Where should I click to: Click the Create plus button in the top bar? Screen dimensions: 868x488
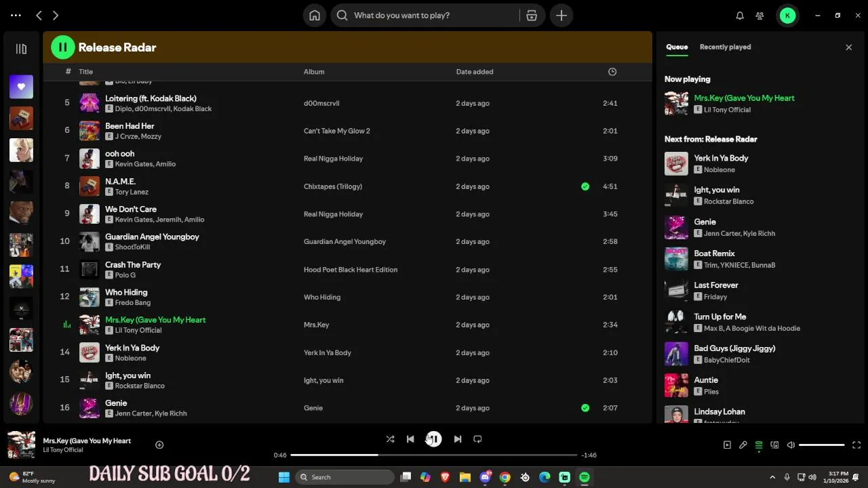click(561, 16)
